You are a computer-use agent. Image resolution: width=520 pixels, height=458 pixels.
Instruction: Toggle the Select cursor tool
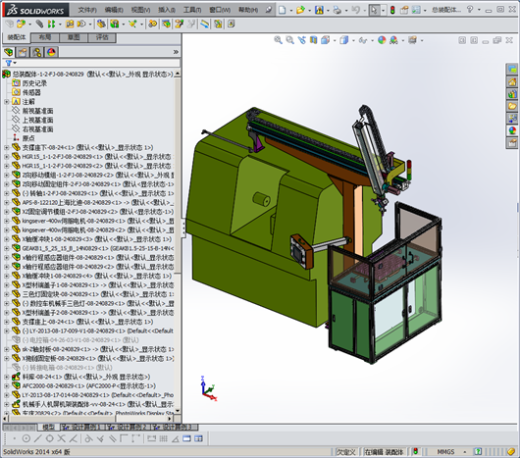click(374, 10)
